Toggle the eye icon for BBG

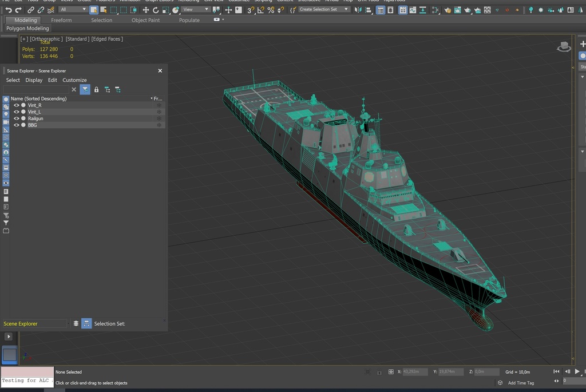coord(16,125)
